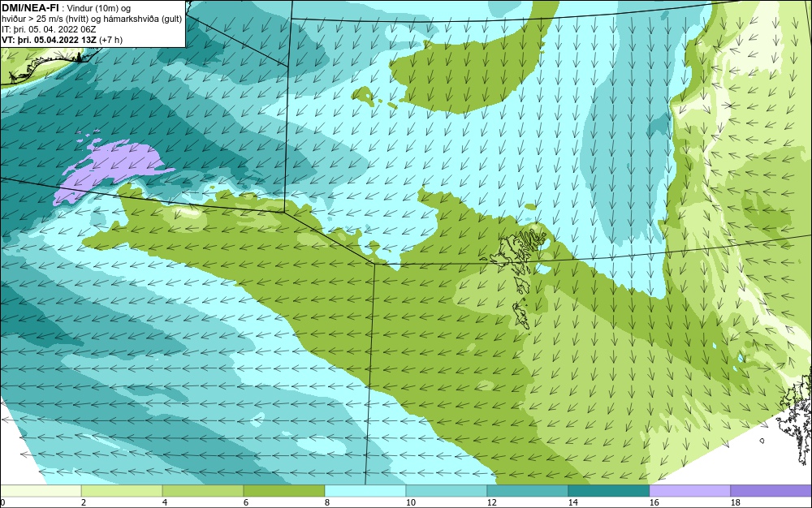Click the 'Vindur (10m) og' header text
Screen dimensions: 812x508
99,8
